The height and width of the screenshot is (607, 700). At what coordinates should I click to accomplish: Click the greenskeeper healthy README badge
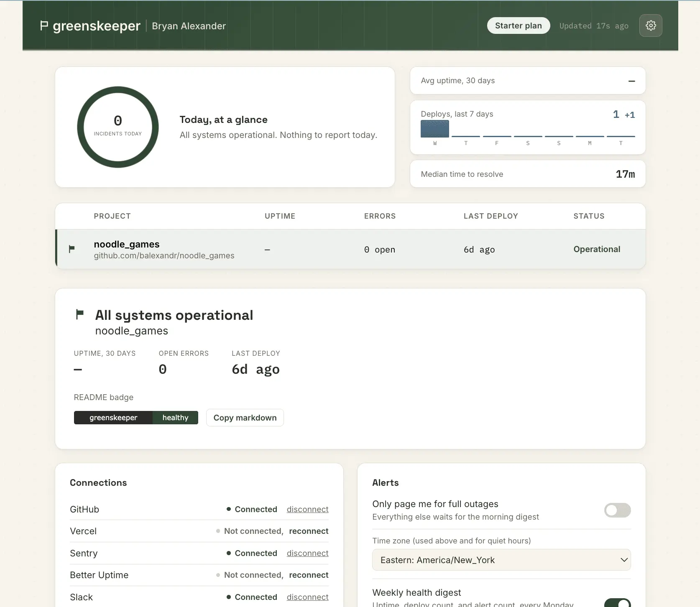[x=136, y=418]
